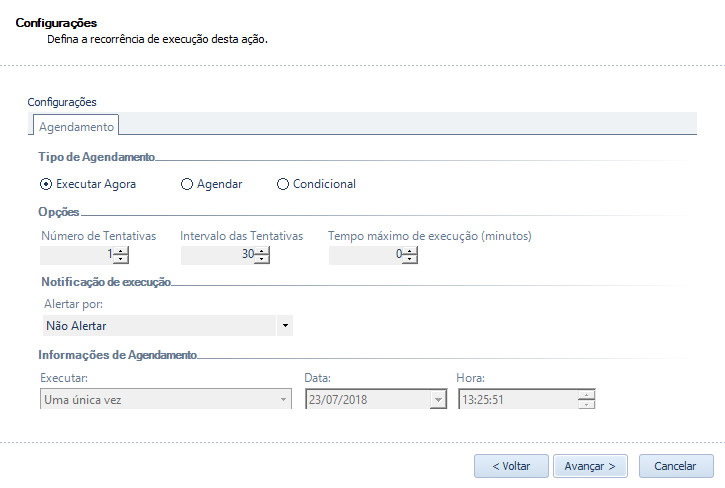Open the Alertar por dropdown
This screenshot has width=725, height=488.
point(285,326)
